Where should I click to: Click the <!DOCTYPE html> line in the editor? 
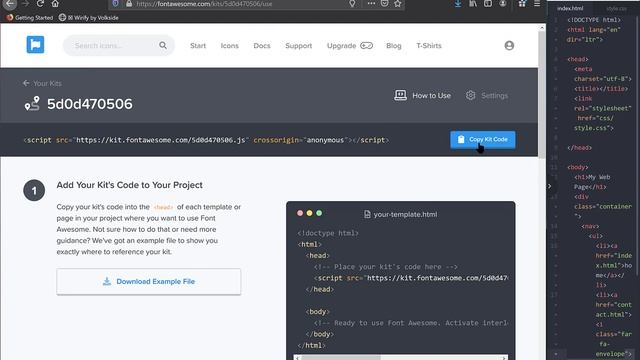(593, 20)
